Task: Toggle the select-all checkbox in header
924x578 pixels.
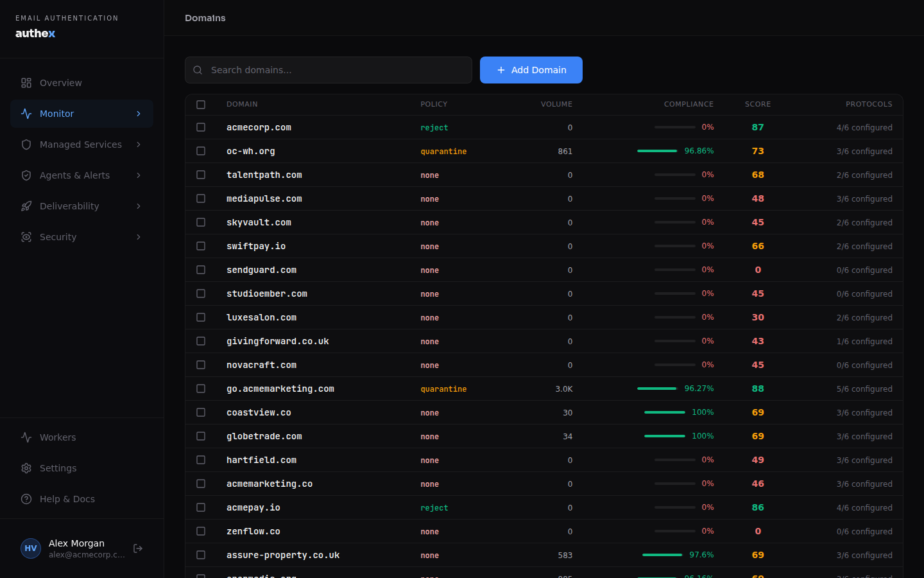Action: 201,104
